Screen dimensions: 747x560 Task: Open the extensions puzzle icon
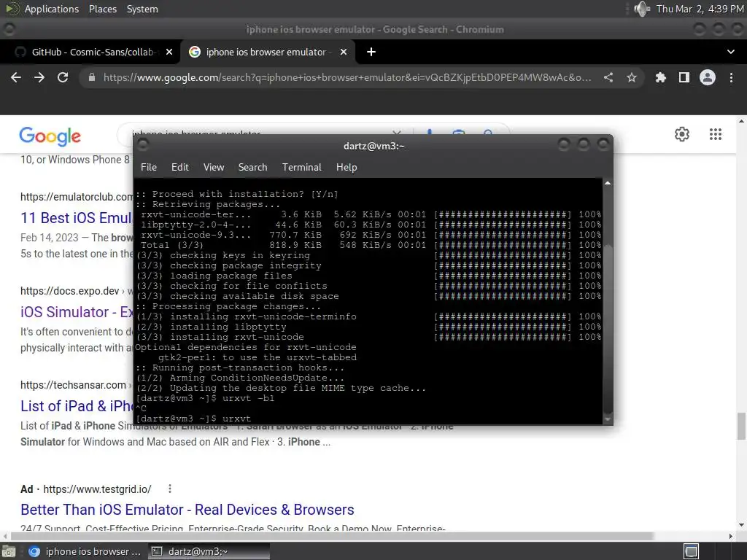[661, 77]
